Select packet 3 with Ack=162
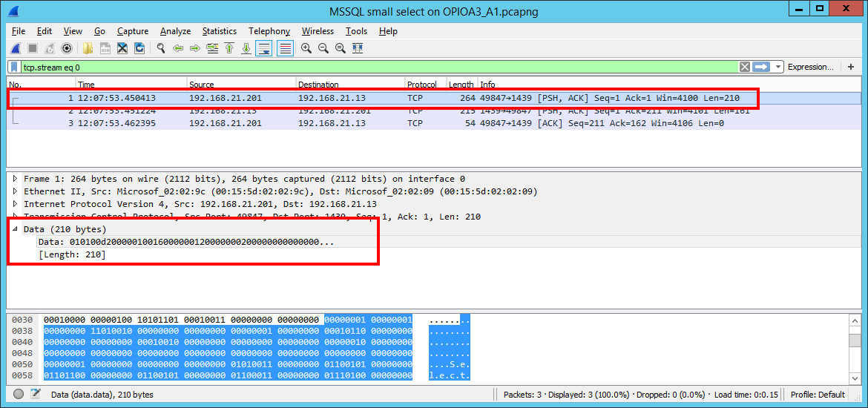The height and width of the screenshot is (408, 868). [x=435, y=123]
